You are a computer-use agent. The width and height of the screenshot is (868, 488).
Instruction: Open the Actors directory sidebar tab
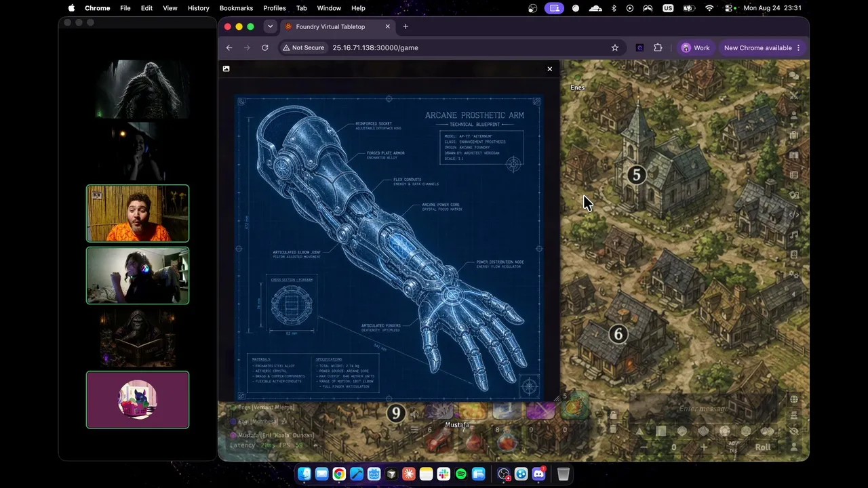(x=794, y=115)
